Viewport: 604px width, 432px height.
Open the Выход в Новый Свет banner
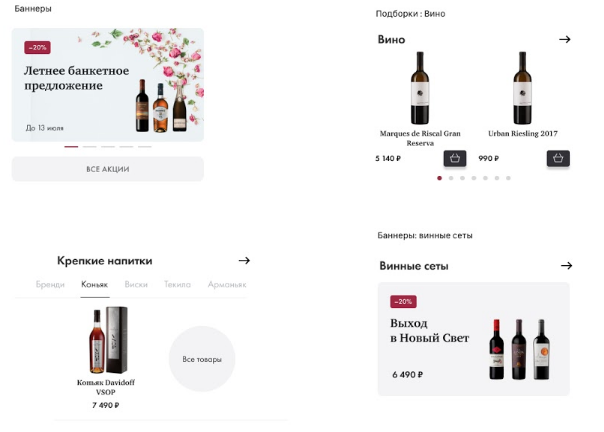[x=473, y=338]
